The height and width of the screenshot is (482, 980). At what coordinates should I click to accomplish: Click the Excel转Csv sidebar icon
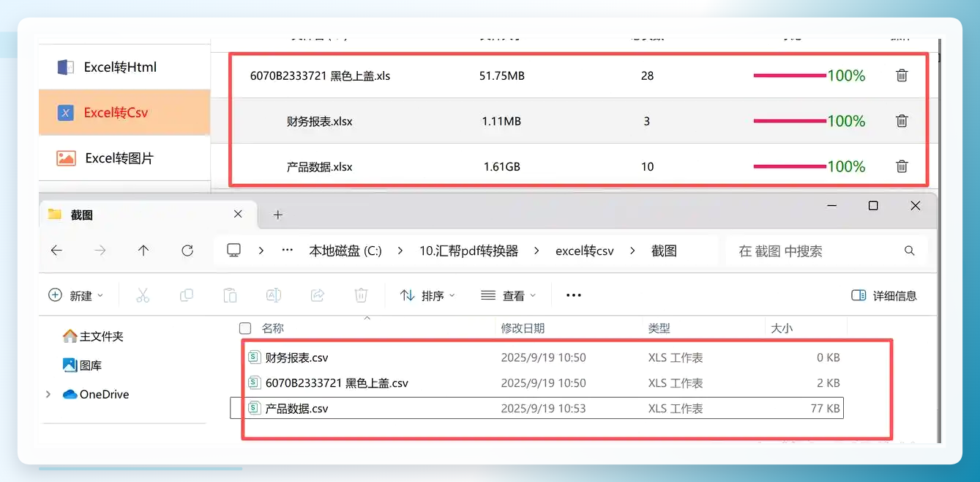[66, 113]
